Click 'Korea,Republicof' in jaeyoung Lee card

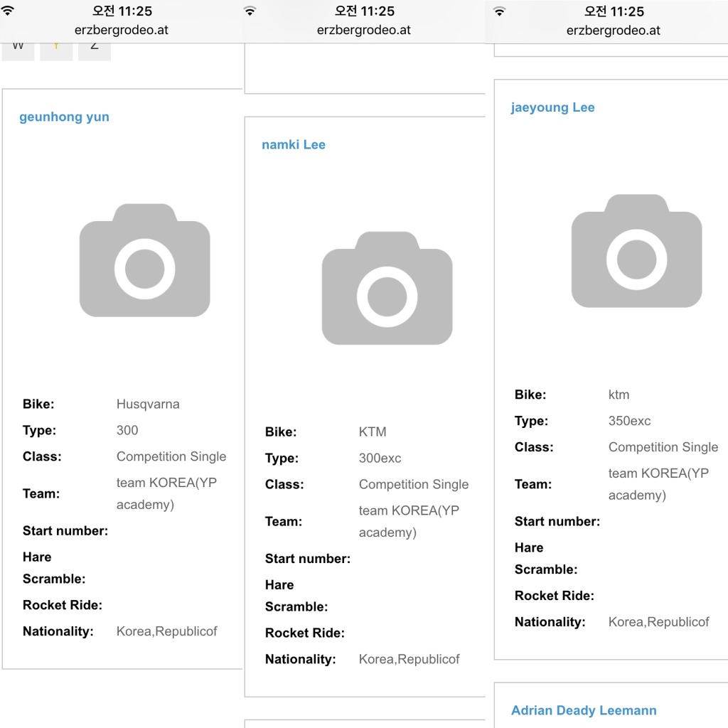pyautogui.click(x=658, y=622)
